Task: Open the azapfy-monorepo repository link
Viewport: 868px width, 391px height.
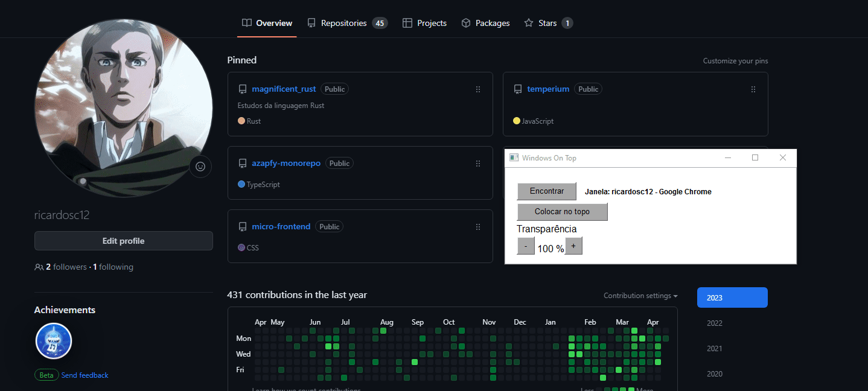Action: [286, 163]
